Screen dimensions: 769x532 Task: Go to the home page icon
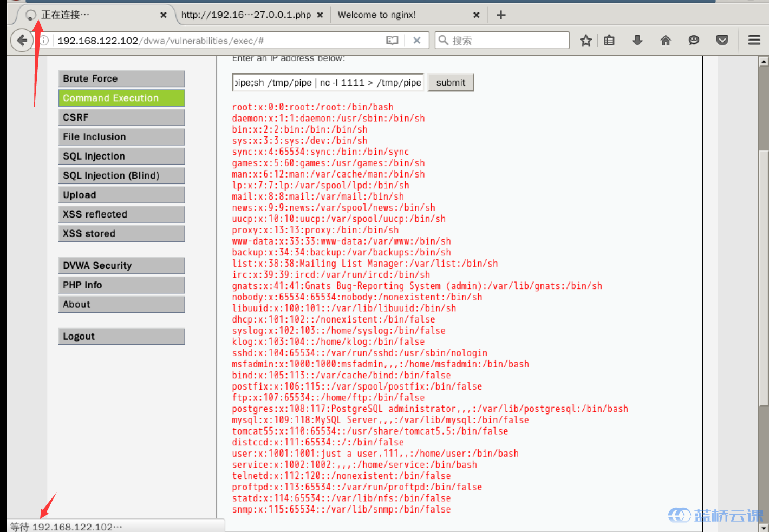[x=666, y=41]
